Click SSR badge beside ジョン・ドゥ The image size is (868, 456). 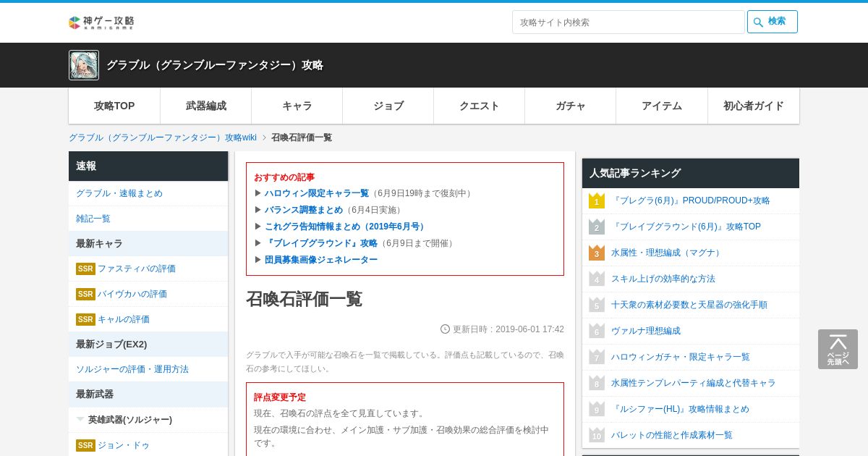(85, 445)
